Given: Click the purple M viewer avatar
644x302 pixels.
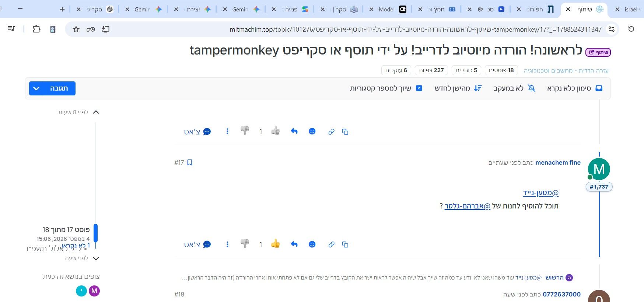Looking at the screenshot, I should pyautogui.click(x=94, y=291).
